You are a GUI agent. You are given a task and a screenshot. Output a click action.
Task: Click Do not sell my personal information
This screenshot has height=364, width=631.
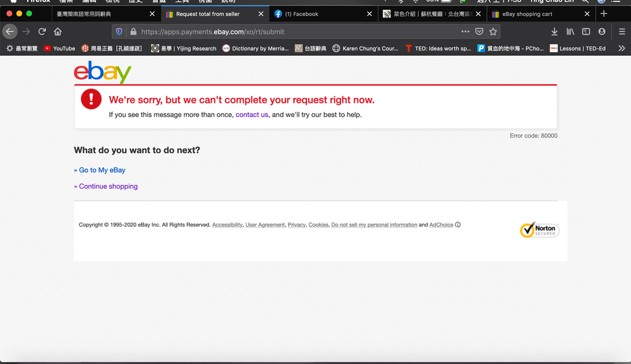click(375, 225)
